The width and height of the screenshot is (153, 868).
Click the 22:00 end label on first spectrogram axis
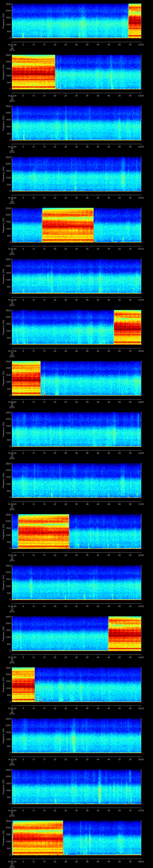[141, 44]
